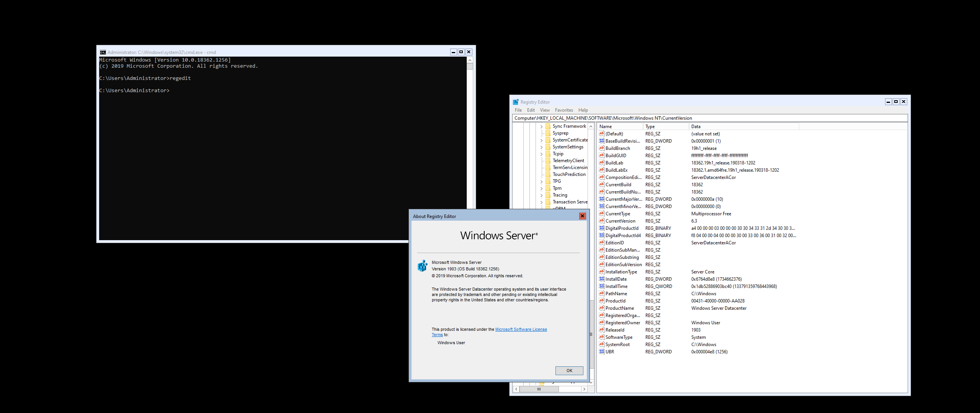Viewport: 980px width, 413px height.
Task: Click the CurrentMajorVersion DWORD icon
Action: pos(602,199)
